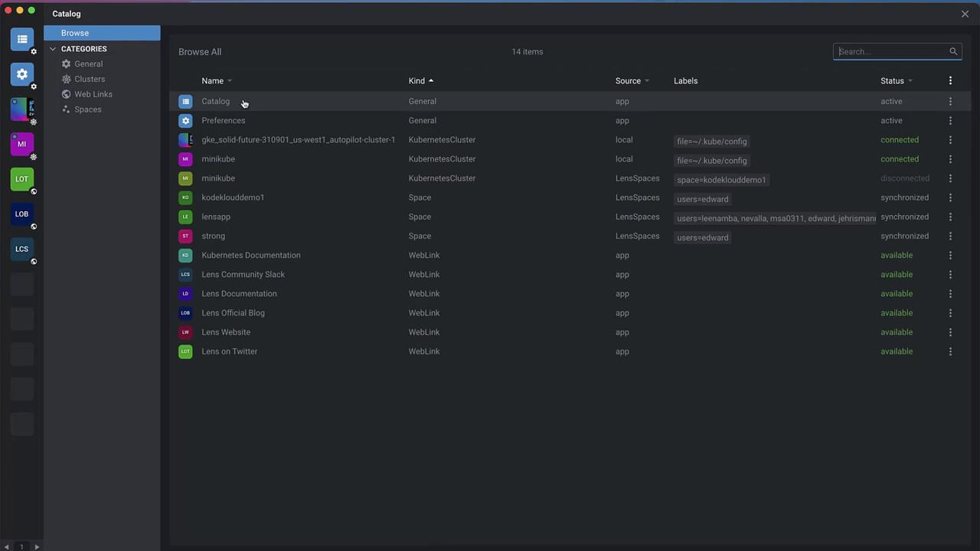Click the search magnifier icon
The width and height of the screenshot is (980, 551).
953,51
